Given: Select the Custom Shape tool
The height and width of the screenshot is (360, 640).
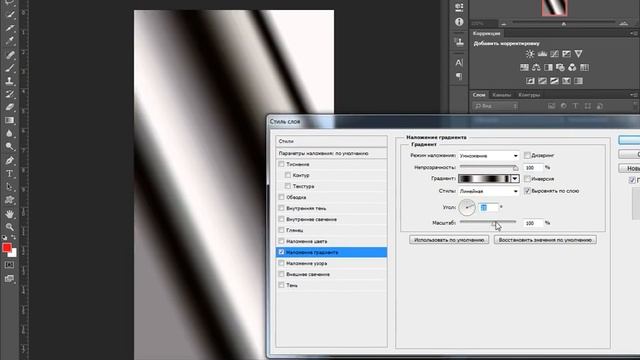Looking at the screenshot, I should (10, 200).
